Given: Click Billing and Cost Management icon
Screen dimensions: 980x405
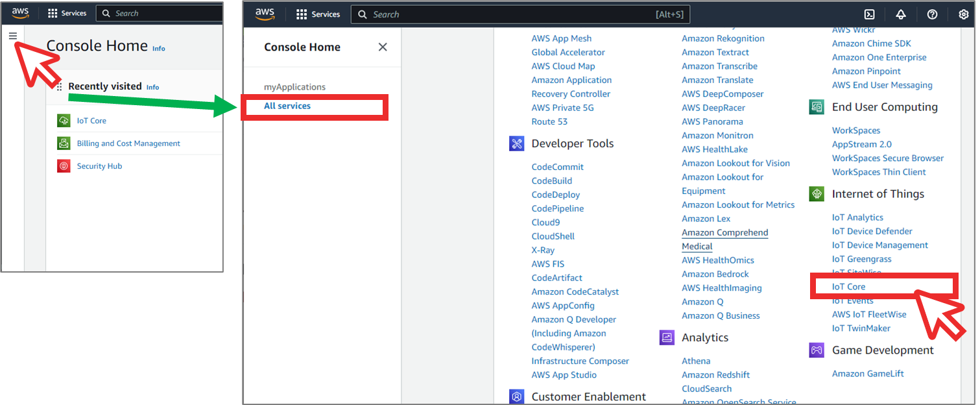Looking at the screenshot, I should [x=64, y=143].
